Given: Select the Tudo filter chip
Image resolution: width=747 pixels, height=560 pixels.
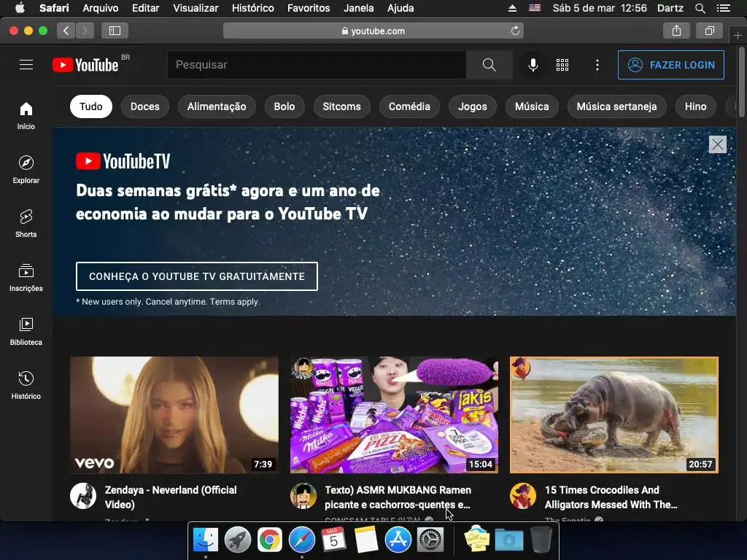Looking at the screenshot, I should pos(91,106).
